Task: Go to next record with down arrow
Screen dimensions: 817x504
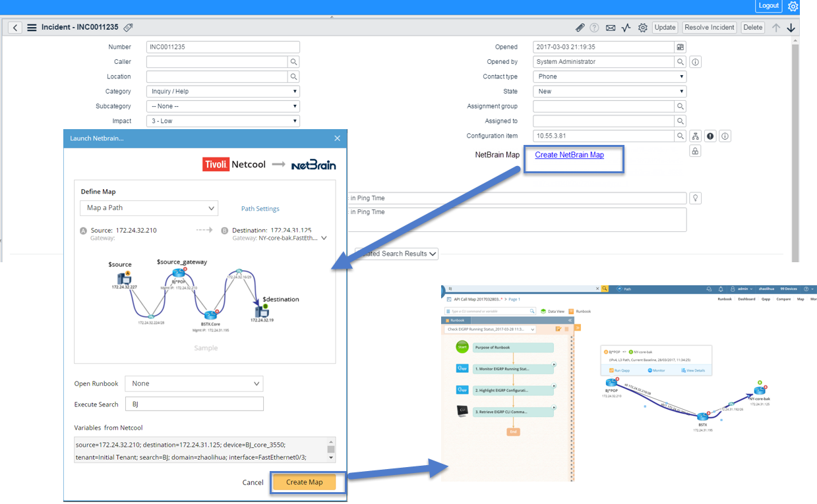Action: click(791, 28)
